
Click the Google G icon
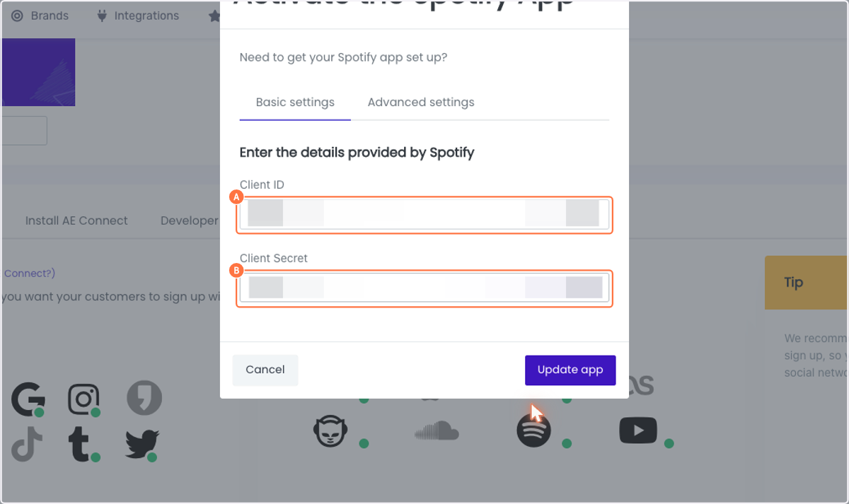28,399
